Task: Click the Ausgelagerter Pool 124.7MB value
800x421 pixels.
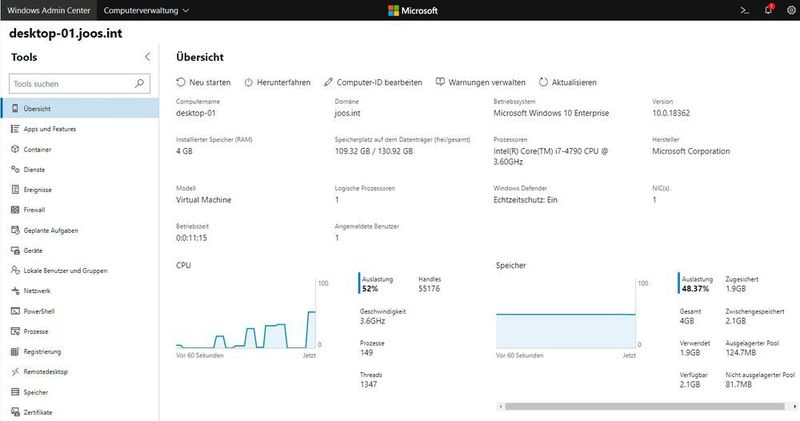Action: [x=741, y=353]
